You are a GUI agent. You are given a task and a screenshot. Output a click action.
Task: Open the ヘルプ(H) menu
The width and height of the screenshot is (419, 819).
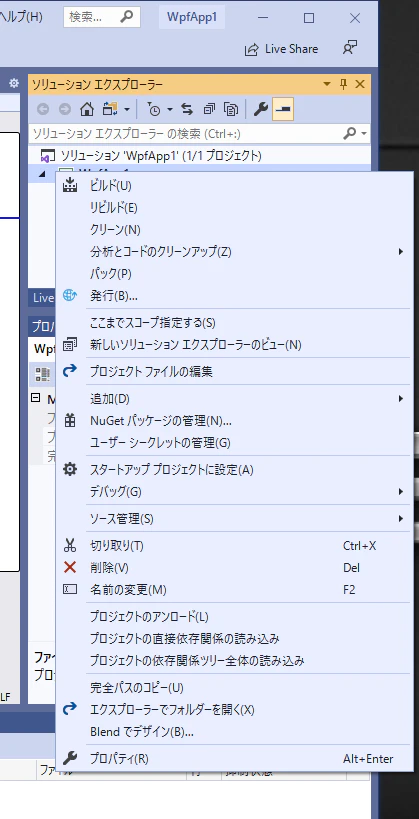click(x=21, y=17)
